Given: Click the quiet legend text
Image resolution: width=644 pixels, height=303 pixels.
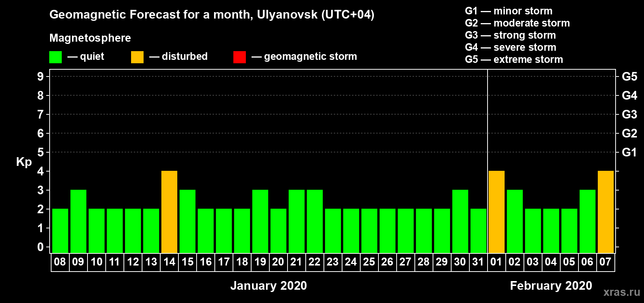Looking at the screenshot, I should (92, 56).
